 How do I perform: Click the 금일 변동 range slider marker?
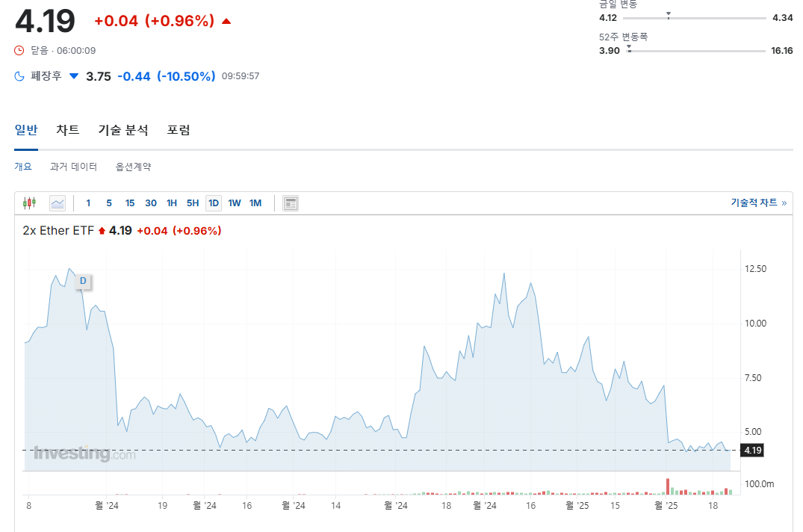669,16
